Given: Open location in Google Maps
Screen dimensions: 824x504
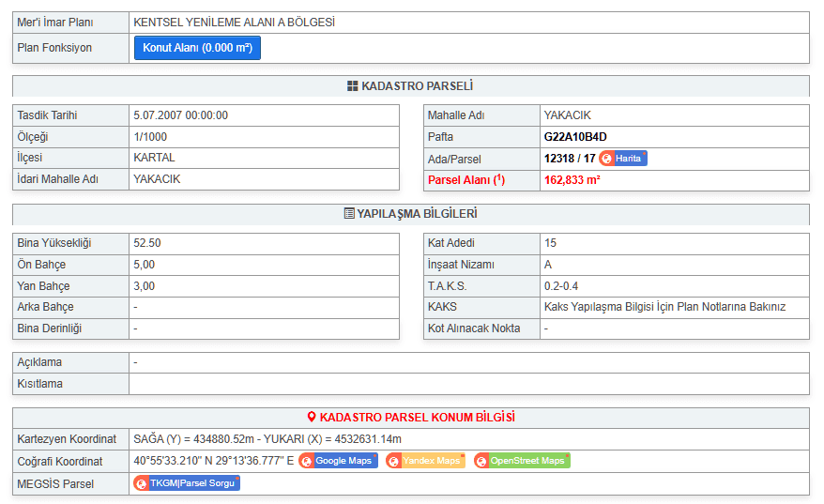Looking at the screenshot, I should tap(338, 461).
